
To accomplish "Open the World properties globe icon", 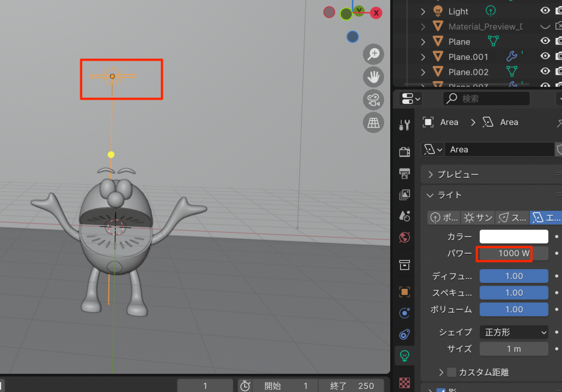I will 404,237.
